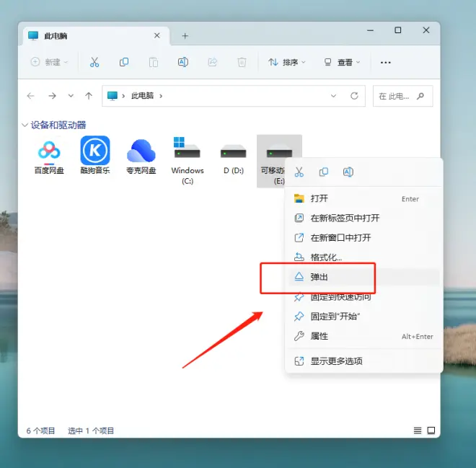Switch to details list view layout
This screenshot has height=468, width=476.
pyautogui.click(x=418, y=431)
